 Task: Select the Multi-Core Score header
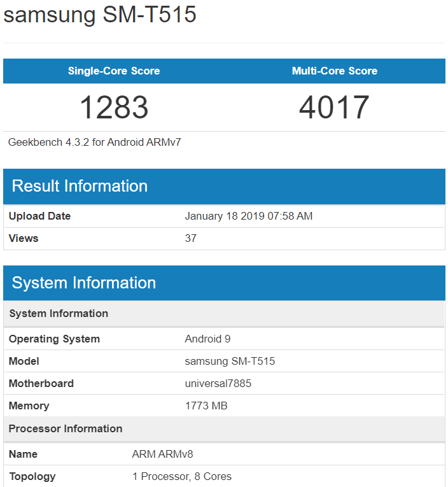[x=335, y=71]
